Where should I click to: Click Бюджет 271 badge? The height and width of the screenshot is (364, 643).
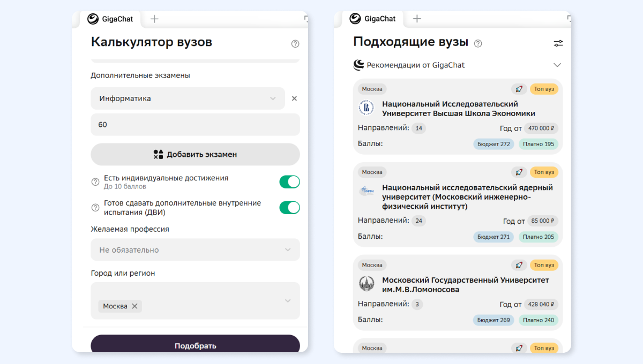494,237
